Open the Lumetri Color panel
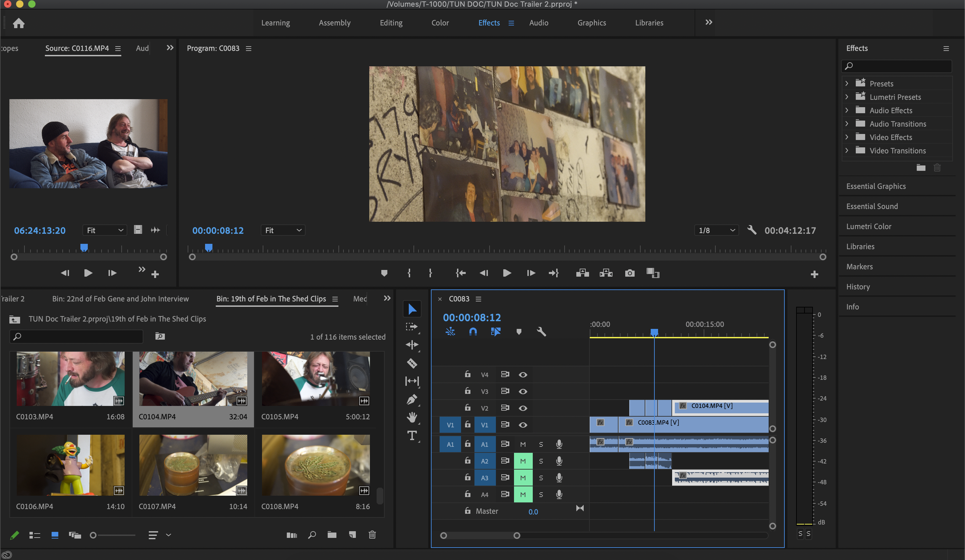Viewport: 965px width, 560px height. click(868, 226)
